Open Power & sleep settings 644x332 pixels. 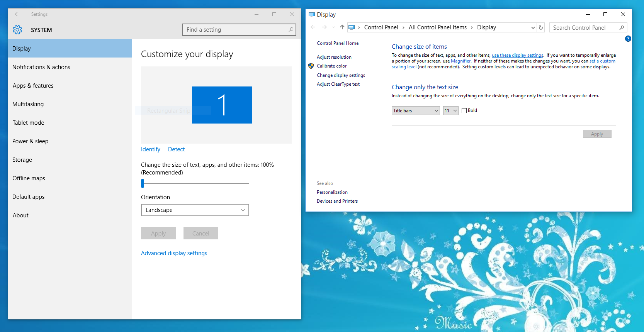(x=70, y=141)
